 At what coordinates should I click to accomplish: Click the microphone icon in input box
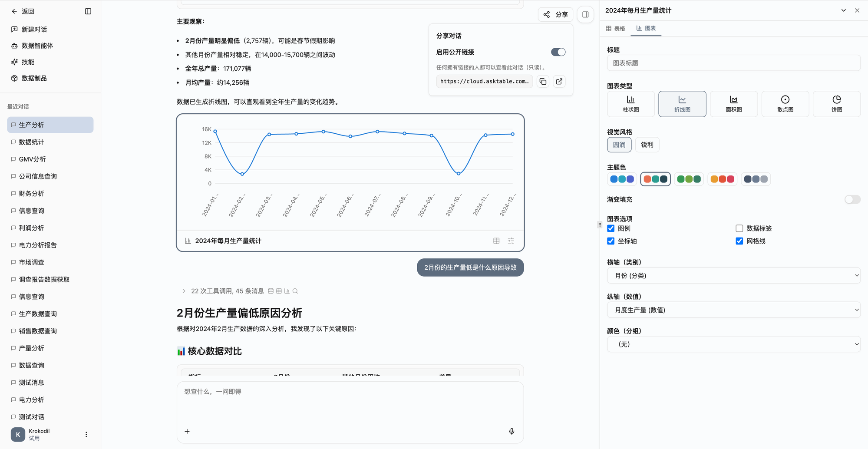point(512,431)
